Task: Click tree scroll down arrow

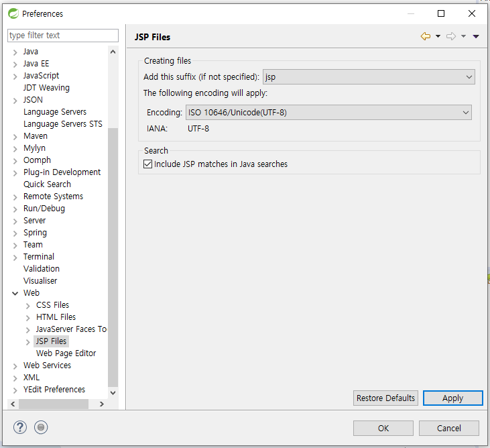Action: pos(113,392)
